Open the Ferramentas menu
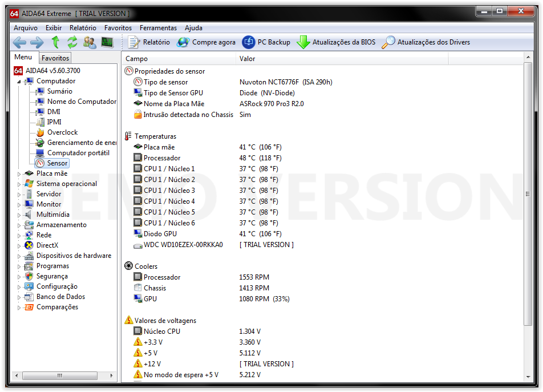Image resolution: width=543 pixels, height=392 pixels. coord(158,28)
